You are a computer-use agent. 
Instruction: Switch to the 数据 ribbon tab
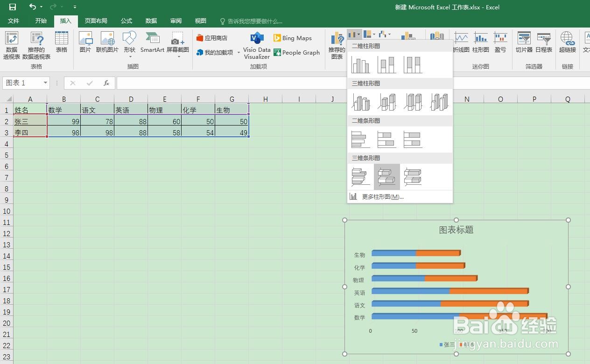(x=150, y=21)
